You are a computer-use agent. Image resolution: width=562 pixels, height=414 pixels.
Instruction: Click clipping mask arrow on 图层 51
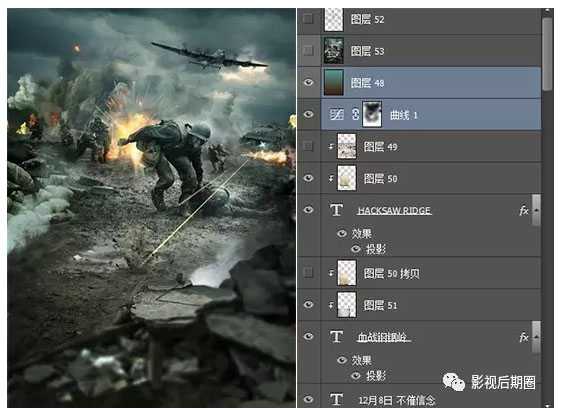click(331, 305)
